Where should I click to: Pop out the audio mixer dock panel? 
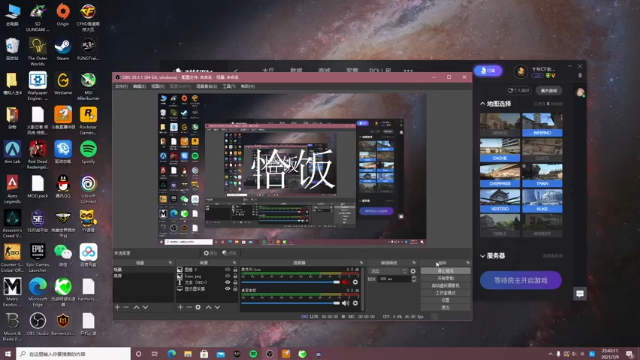[361, 262]
